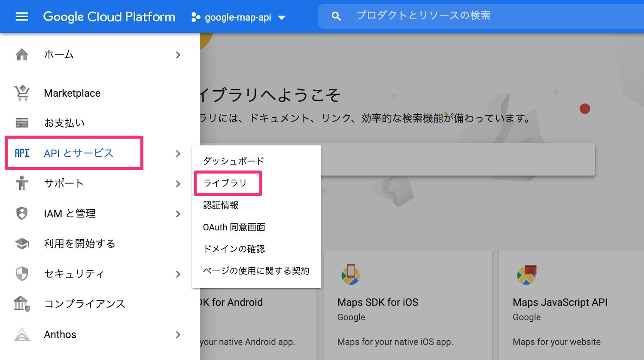This screenshot has height=360, width=644.
Task: Open the OAuth 同意画面 entry
Action: [x=234, y=227]
